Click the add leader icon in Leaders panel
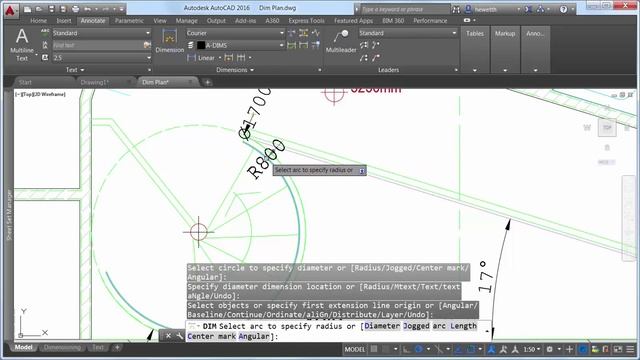This screenshot has width=640, height=360. [376, 45]
